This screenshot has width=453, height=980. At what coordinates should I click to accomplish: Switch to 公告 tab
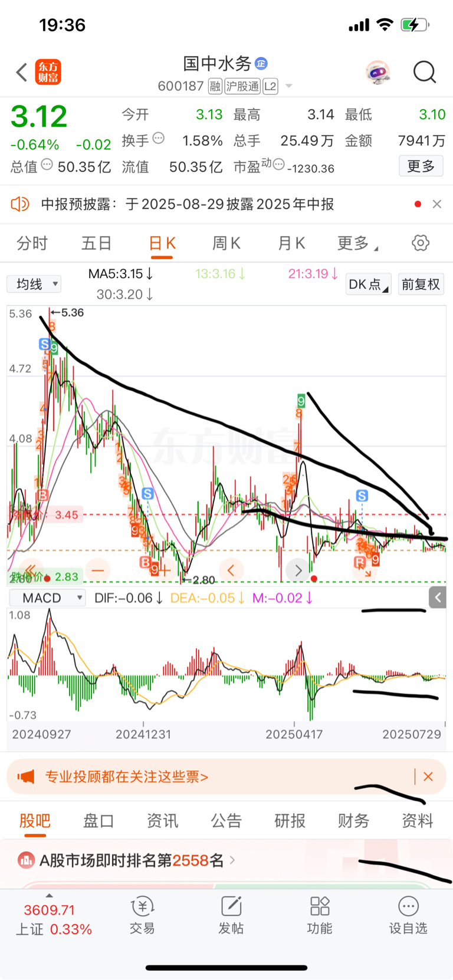pos(226,820)
